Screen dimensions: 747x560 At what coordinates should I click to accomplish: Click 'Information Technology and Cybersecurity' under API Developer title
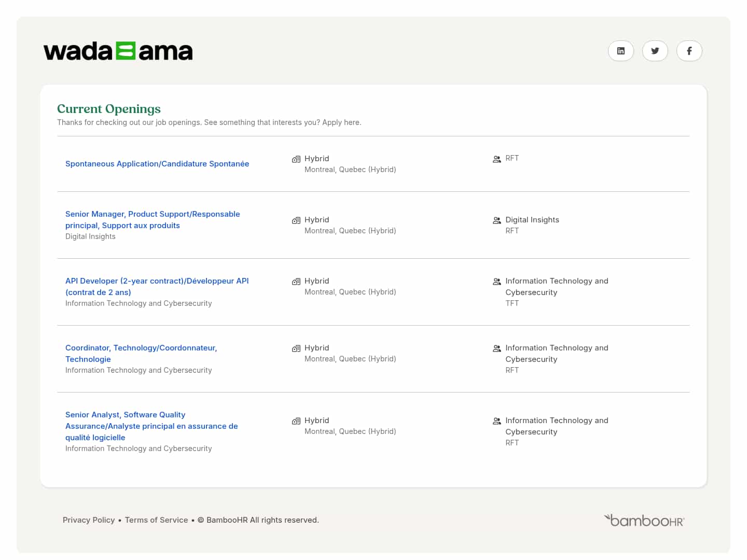(139, 303)
